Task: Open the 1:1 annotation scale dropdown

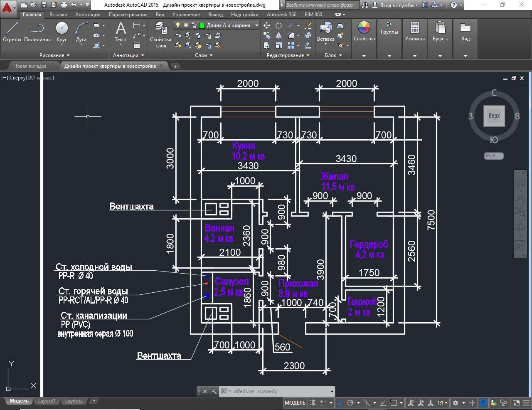Action: (442, 403)
